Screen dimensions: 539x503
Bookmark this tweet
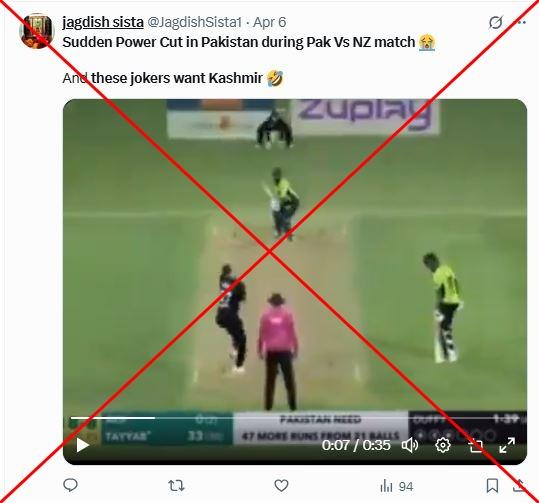click(492, 486)
